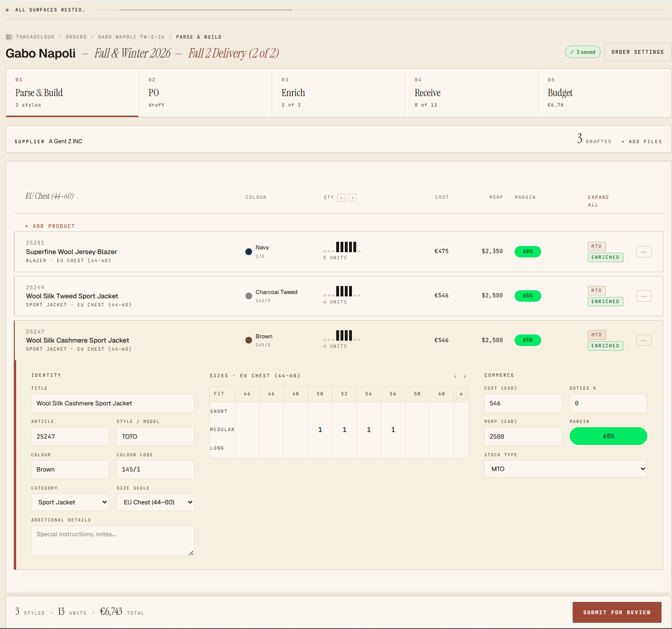672x629 pixels.
Task: Click Regular size 50 quantity cell
Action: pos(320,430)
